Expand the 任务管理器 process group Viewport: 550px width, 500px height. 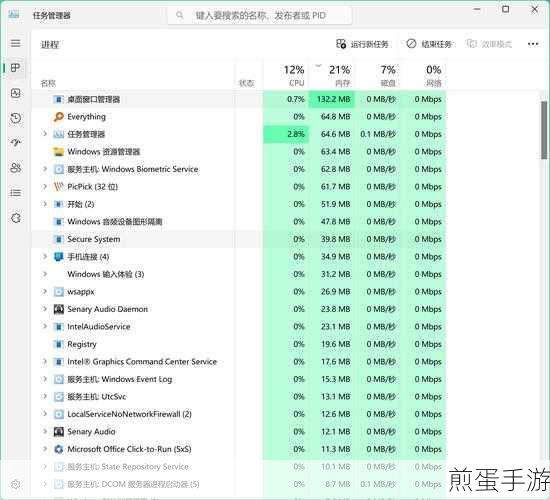[x=44, y=134]
